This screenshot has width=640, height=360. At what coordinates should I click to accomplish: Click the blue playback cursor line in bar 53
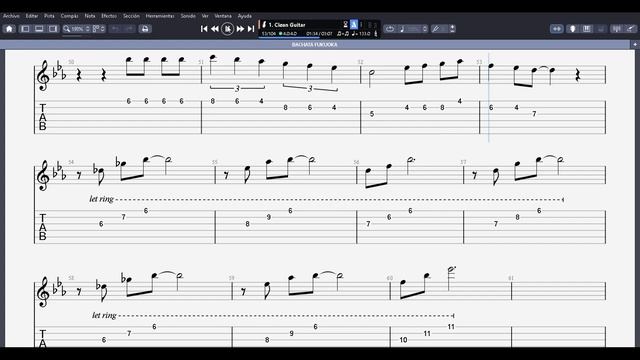[489, 98]
